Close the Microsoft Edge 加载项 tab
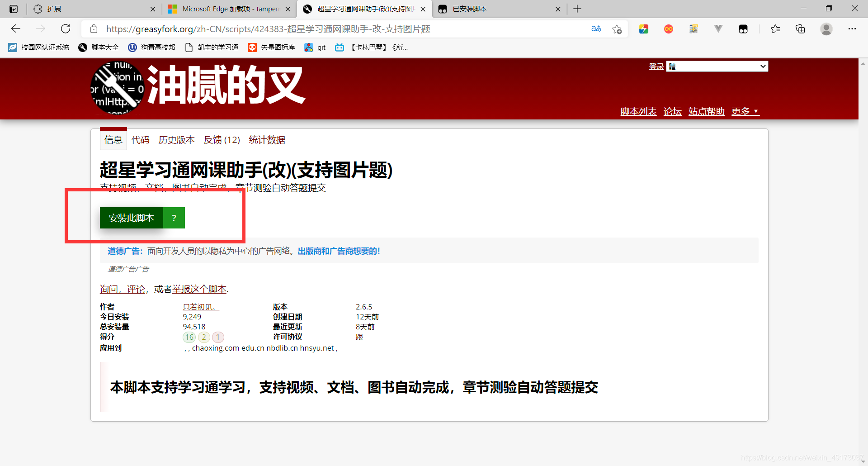Viewport: 868px width, 466px height. click(x=288, y=9)
